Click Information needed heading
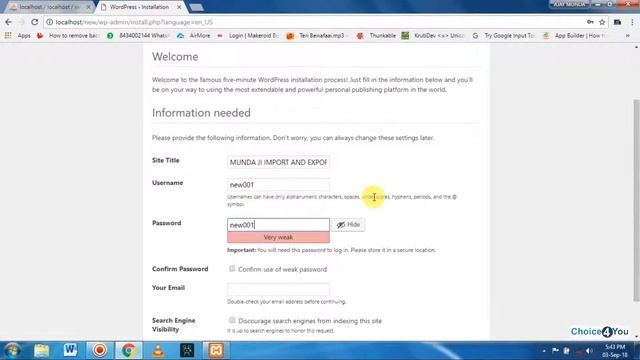The height and width of the screenshot is (360, 640). (x=201, y=113)
